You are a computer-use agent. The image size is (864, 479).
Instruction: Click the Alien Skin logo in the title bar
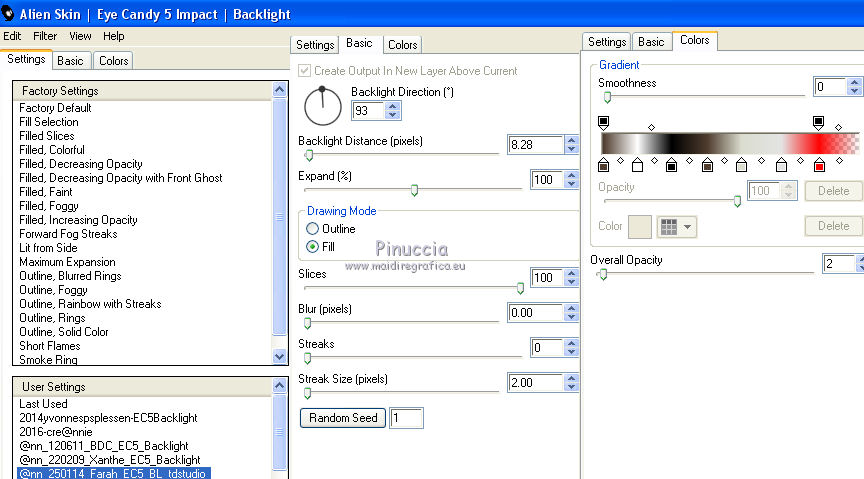(8, 13)
